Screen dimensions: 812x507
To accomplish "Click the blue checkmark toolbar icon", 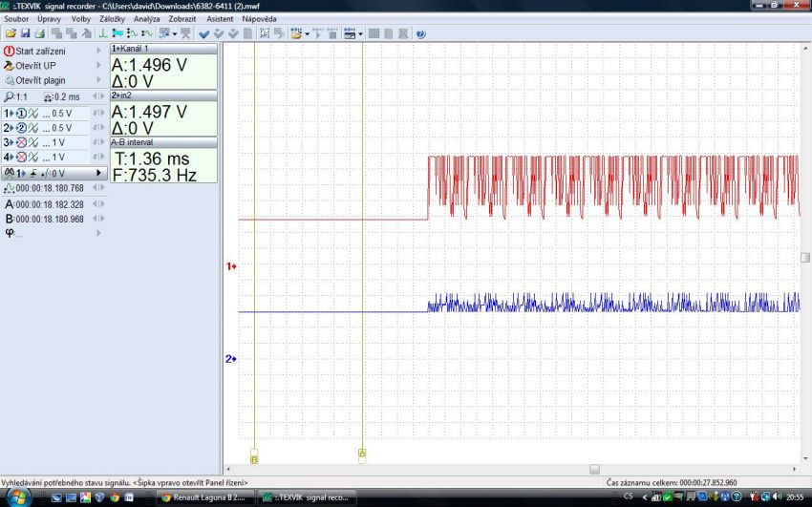I will pyautogui.click(x=204, y=34).
